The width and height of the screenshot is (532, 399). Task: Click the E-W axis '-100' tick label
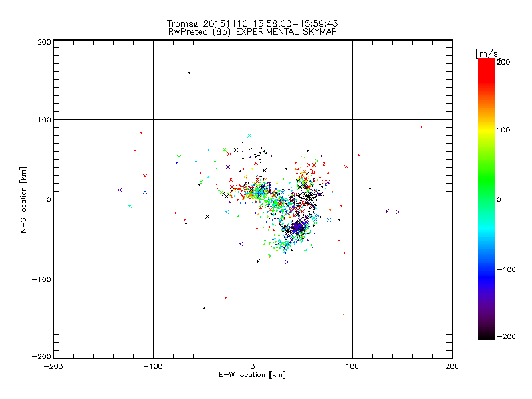point(153,366)
